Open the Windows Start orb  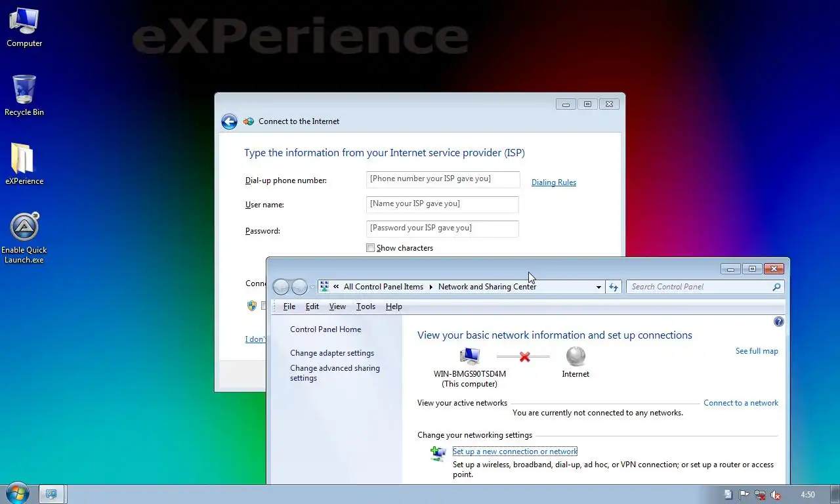16,493
